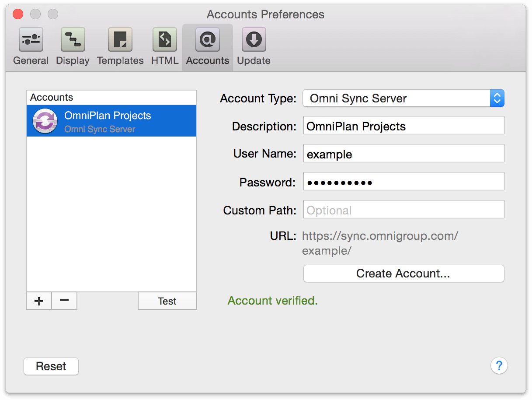
Task: Open the HTML preferences pane
Action: coord(165,46)
